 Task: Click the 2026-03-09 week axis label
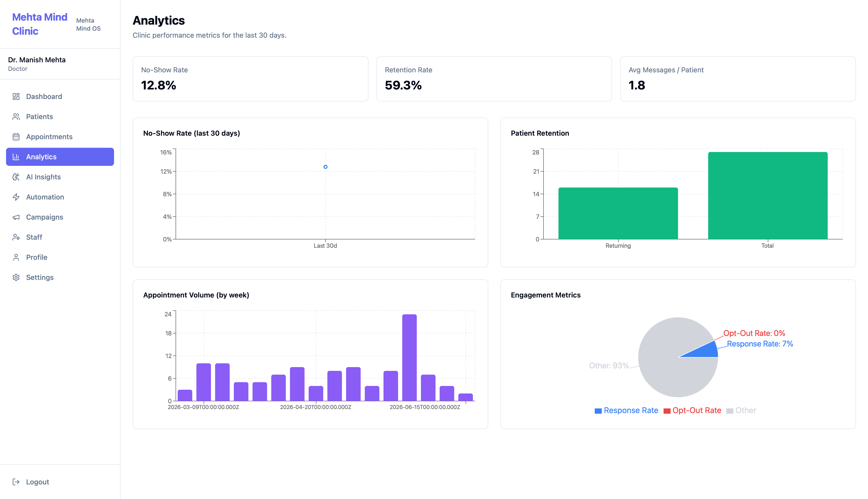(203, 407)
